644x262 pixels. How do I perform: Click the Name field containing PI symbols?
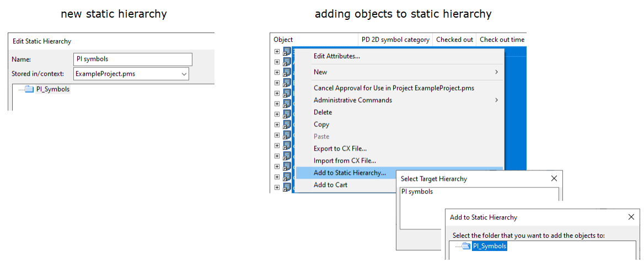coord(132,59)
